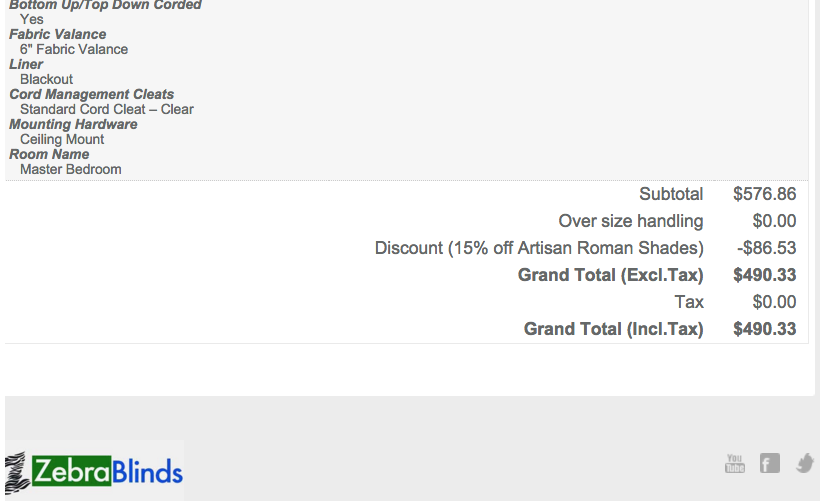Click the Cord Management Cleats heading
Viewport: 820px width, 501px height.
pyautogui.click(x=91, y=94)
